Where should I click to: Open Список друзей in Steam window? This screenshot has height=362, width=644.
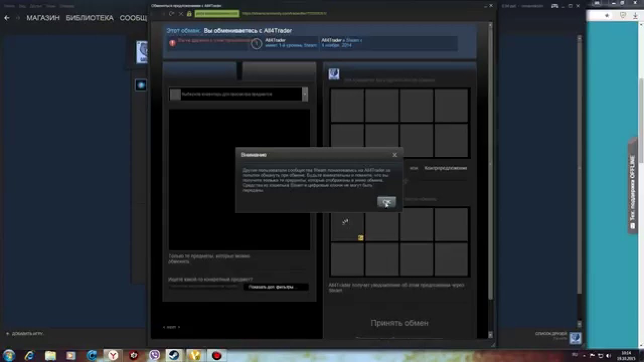tap(551, 333)
